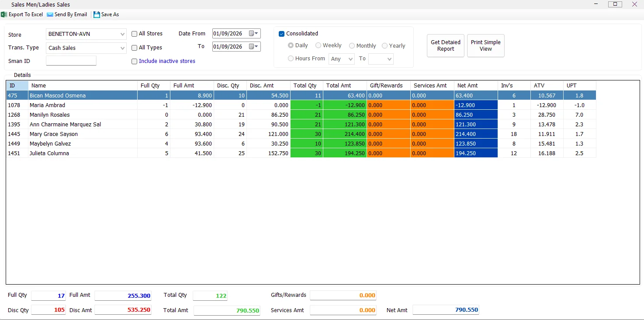The image size is (644, 320).
Task: Click the Full Qty total field showing 17
Action: point(48,296)
